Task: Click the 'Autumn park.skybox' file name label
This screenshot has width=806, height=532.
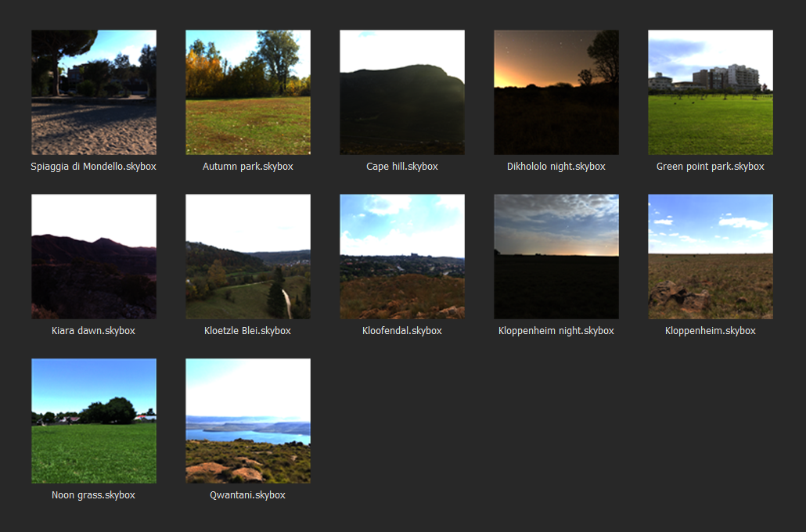Action: click(247, 167)
